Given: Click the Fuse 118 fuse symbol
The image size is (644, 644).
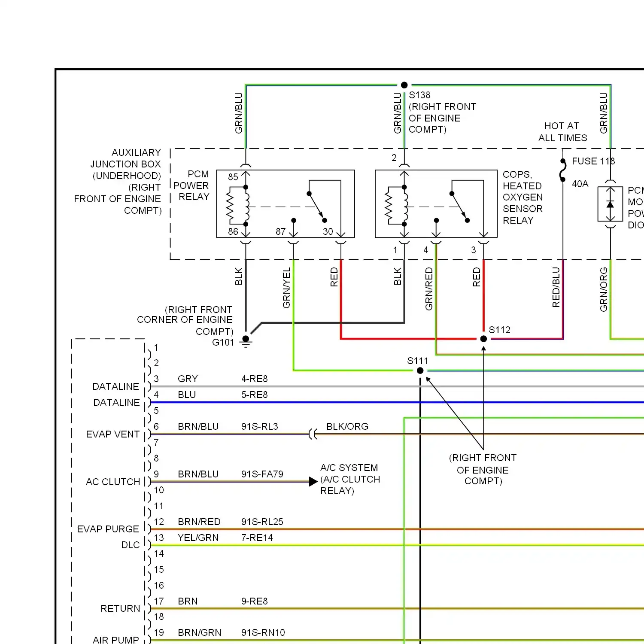Looking at the screenshot, I should pos(563,170).
